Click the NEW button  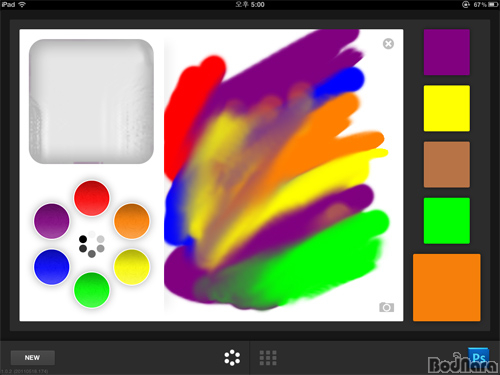tap(32, 358)
